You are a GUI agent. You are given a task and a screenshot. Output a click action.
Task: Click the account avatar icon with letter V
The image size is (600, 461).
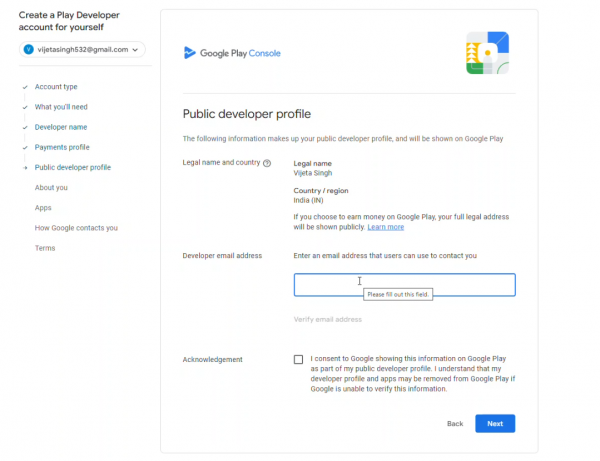point(29,49)
